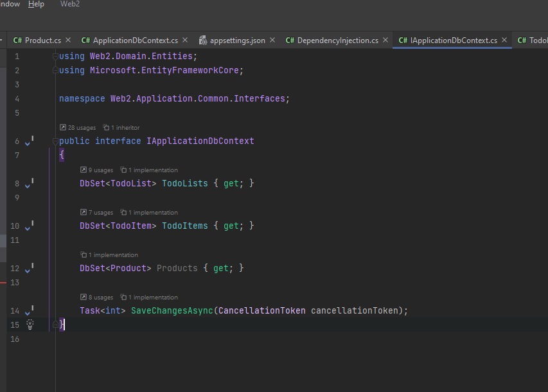
Task: Close the DependencyInjection.cs tab
Action: coord(385,40)
